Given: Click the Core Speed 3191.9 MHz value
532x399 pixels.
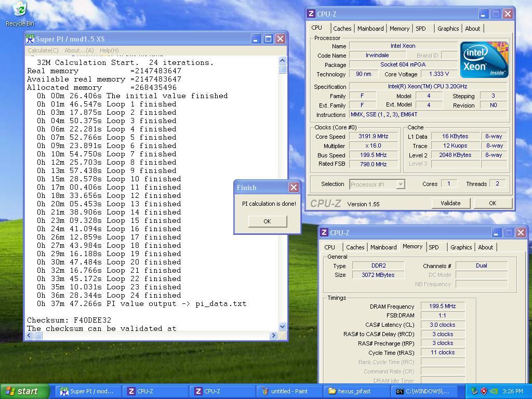Looking at the screenshot, I should pyautogui.click(x=373, y=137).
